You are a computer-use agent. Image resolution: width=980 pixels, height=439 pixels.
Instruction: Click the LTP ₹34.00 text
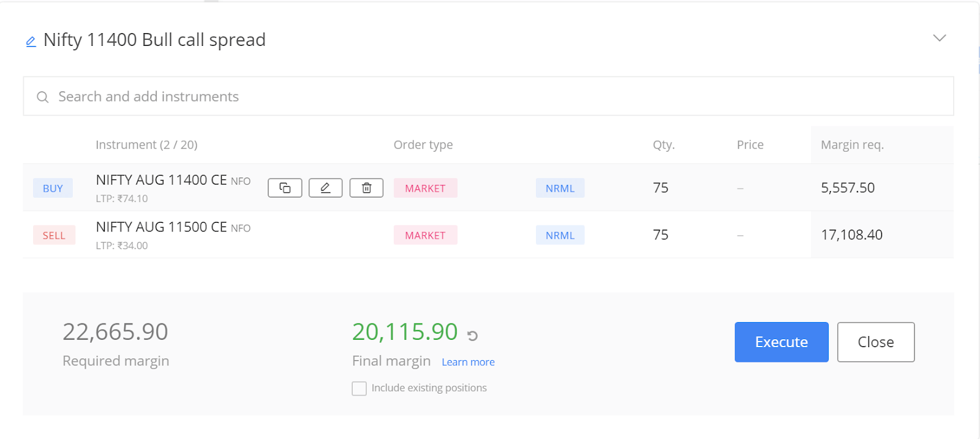click(122, 246)
